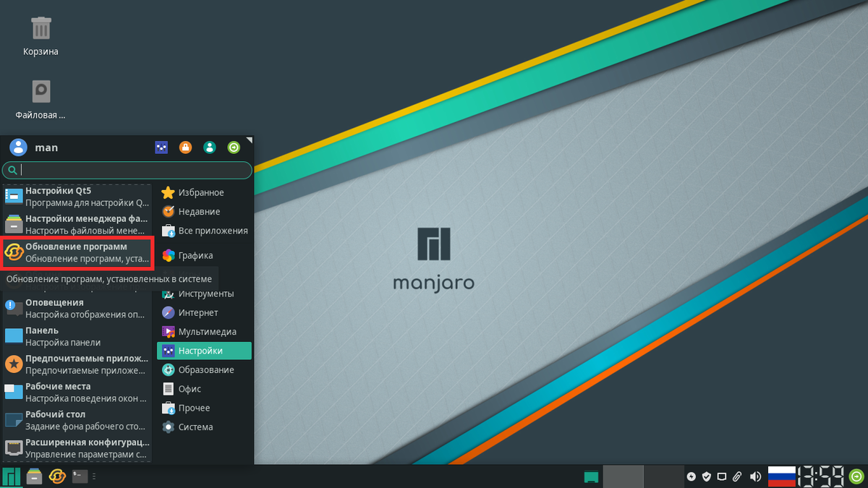Select the Недавние category
868x488 pixels.
(x=204, y=212)
